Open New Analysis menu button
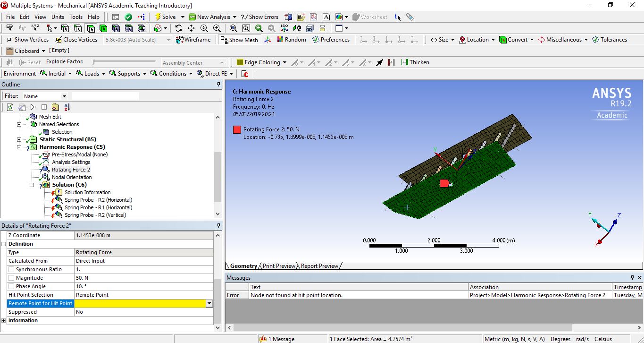Image resolution: width=644 pixels, height=343 pixels. 212,17
